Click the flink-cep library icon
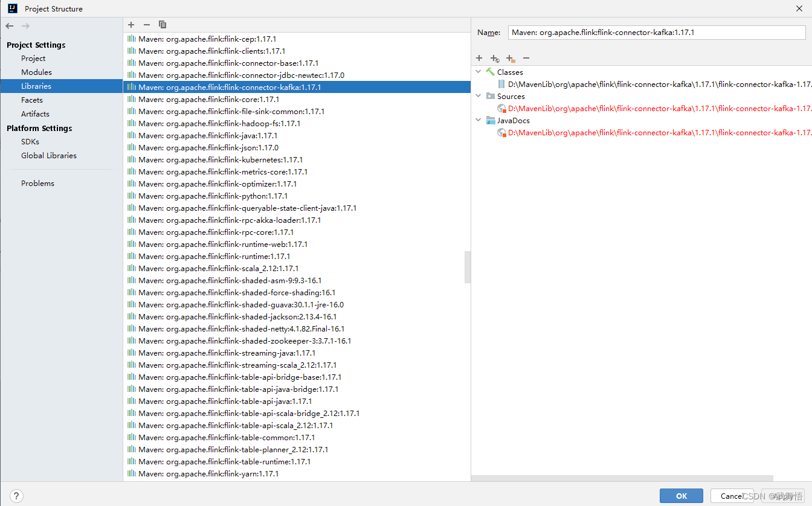This screenshot has height=506, width=812. point(132,39)
